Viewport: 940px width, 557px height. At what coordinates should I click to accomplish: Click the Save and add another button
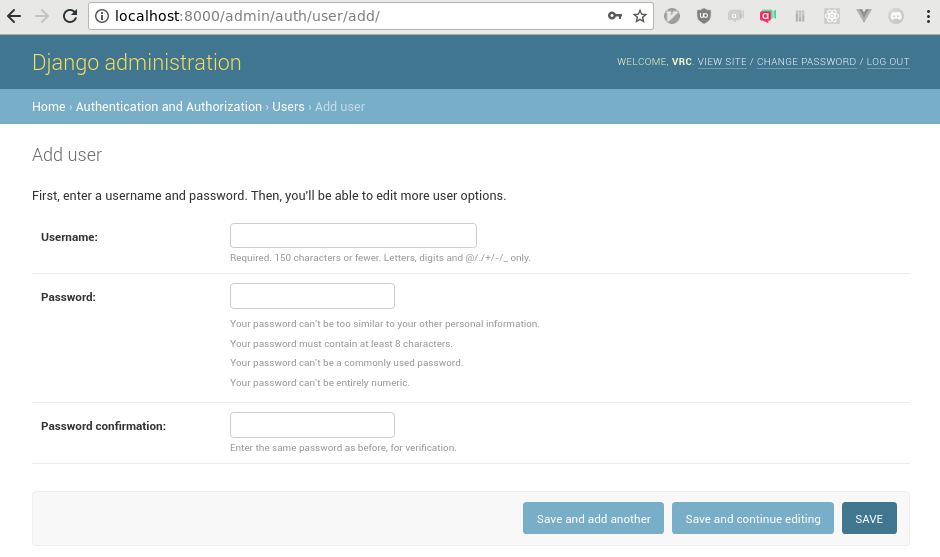point(593,518)
